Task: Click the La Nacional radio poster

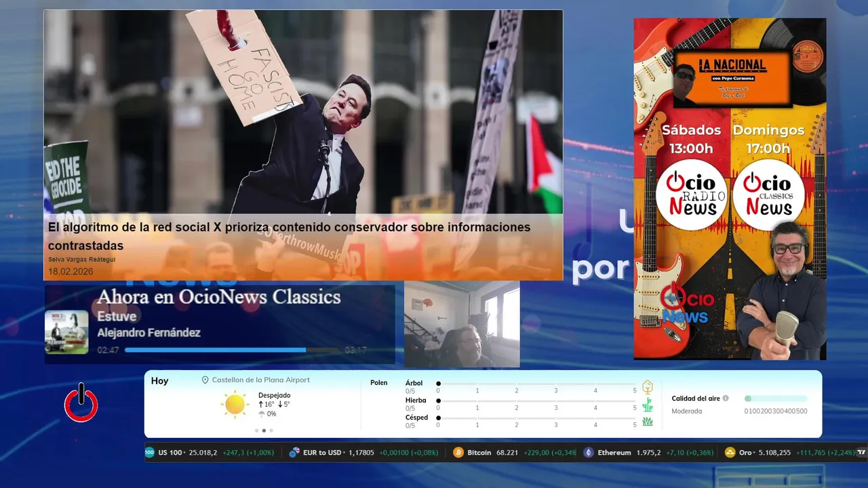Action: point(730,188)
